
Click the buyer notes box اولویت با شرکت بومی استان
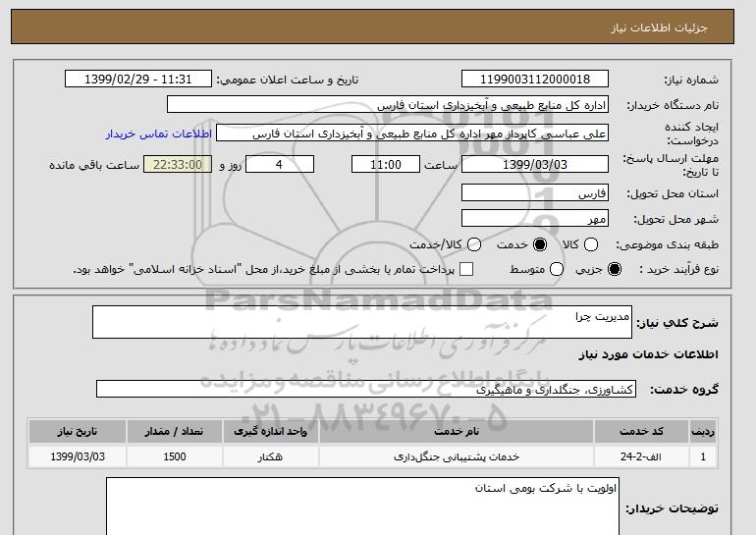tap(362, 507)
